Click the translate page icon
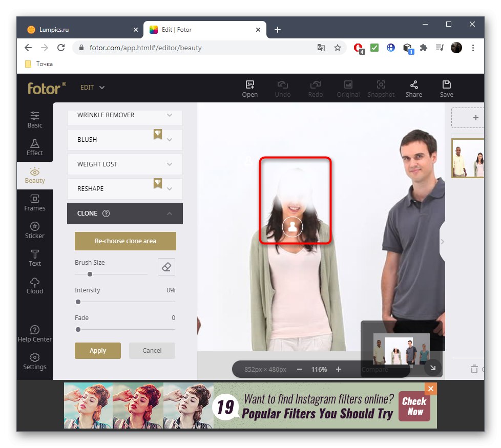 (x=321, y=48)
